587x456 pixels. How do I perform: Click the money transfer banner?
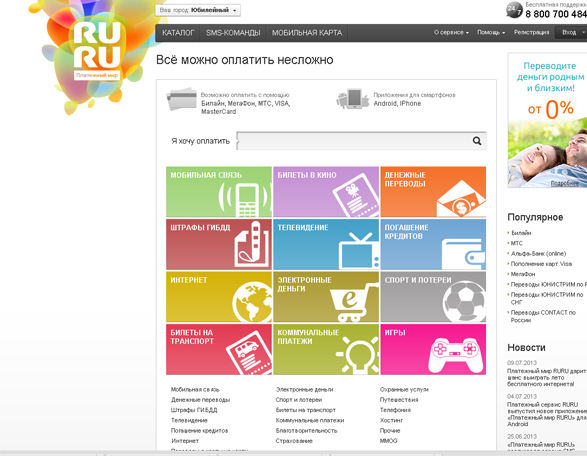[x=547, y=120]
